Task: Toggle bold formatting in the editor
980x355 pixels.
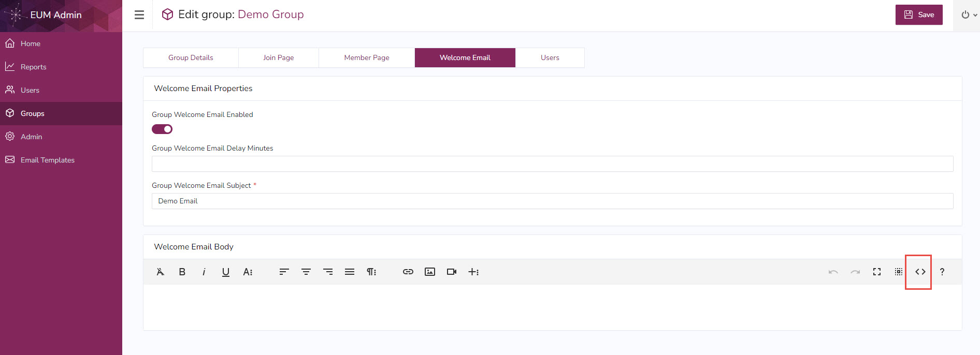Action: pyautogui.click(x=182, y=272)
